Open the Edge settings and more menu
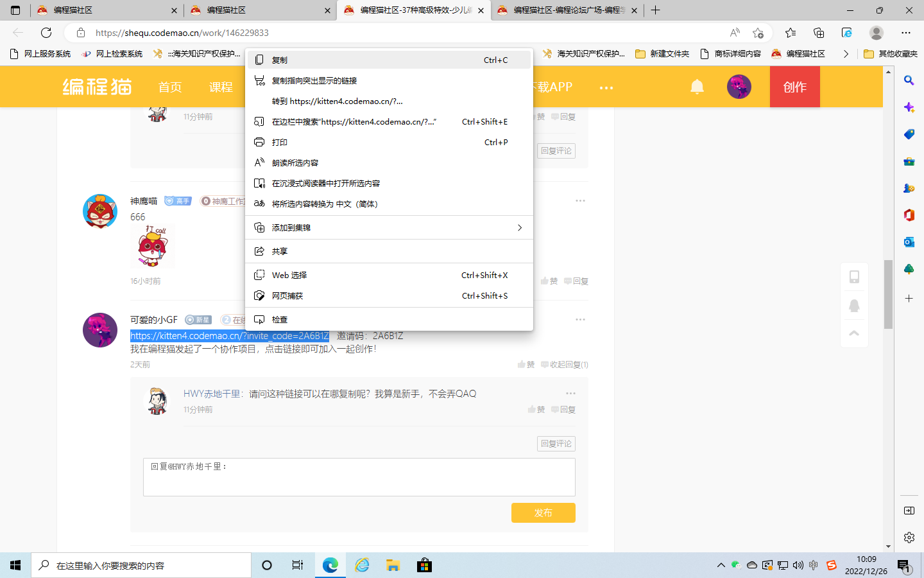 click(x=906, y=33)
